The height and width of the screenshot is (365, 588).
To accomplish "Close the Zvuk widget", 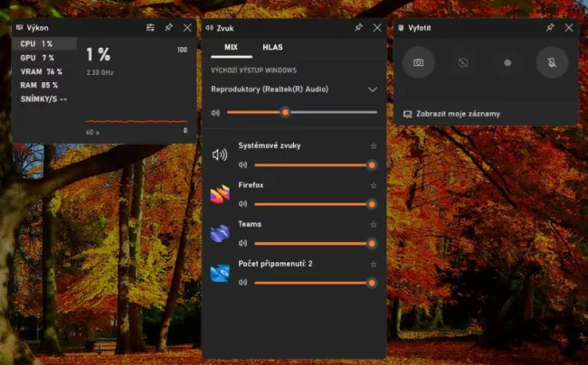I will (x=377, y=28).
